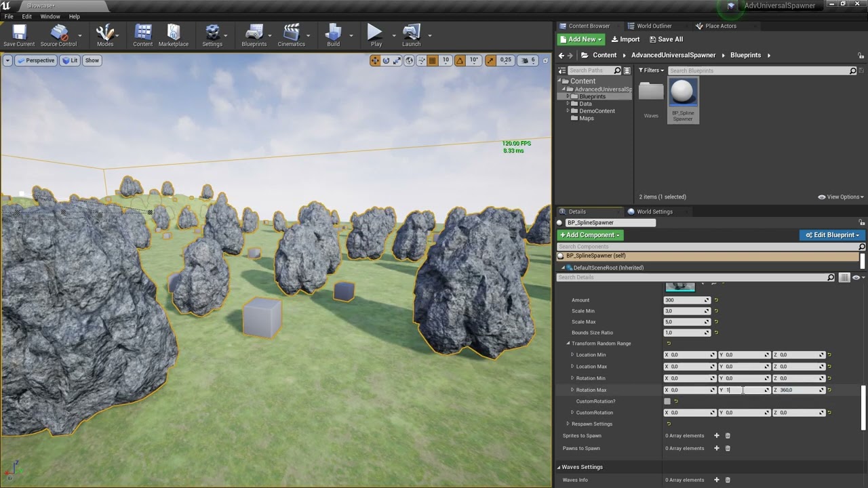Click the green Add Component button
The width and height of the screenshot is (868, 488).
589,235
